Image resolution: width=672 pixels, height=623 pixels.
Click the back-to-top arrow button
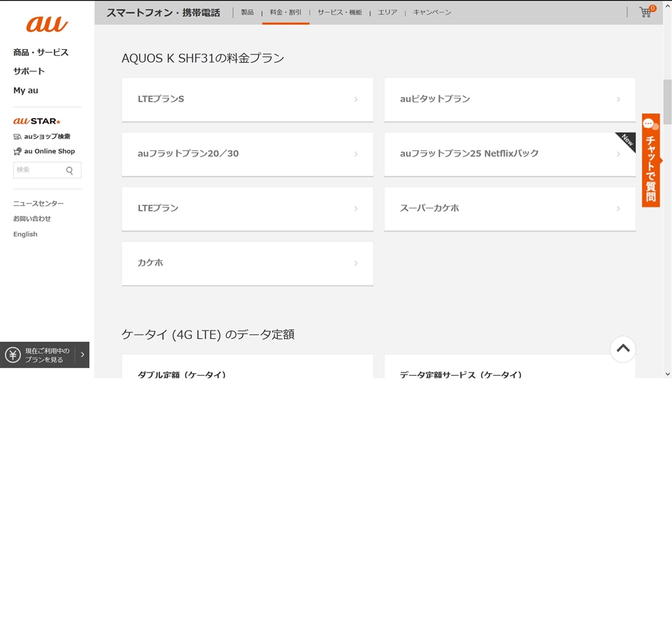[x=623, y=349]
